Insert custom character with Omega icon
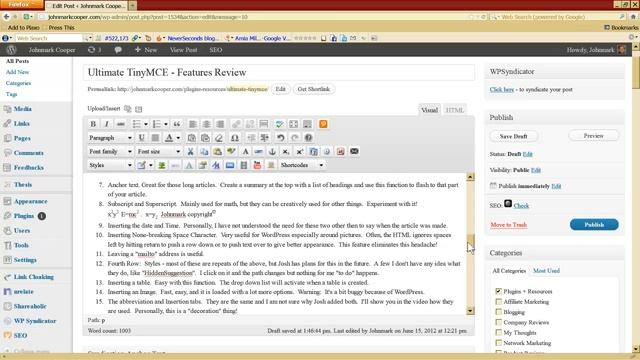The width and height of the screenshot is (640, 360). pos(235,138)
